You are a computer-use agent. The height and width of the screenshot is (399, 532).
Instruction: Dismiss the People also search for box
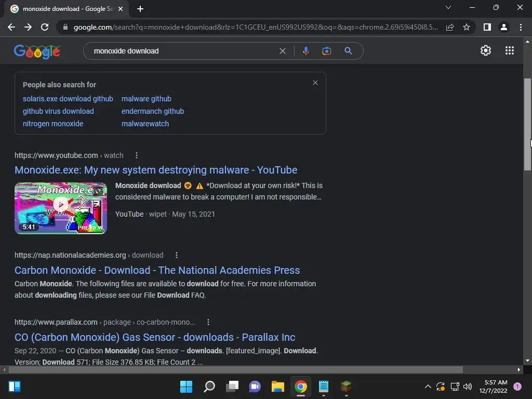(x=315, y=83)
